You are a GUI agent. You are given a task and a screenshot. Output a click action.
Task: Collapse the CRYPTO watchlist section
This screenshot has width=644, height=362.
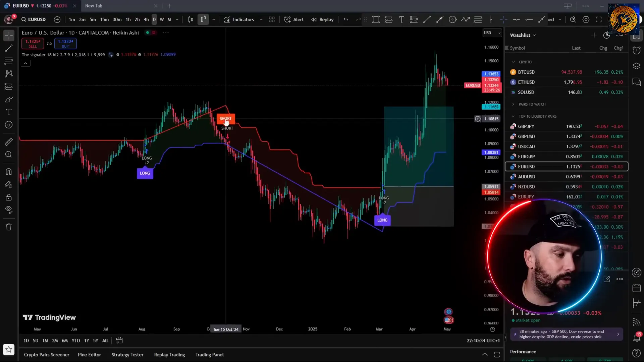pos(513,62)
